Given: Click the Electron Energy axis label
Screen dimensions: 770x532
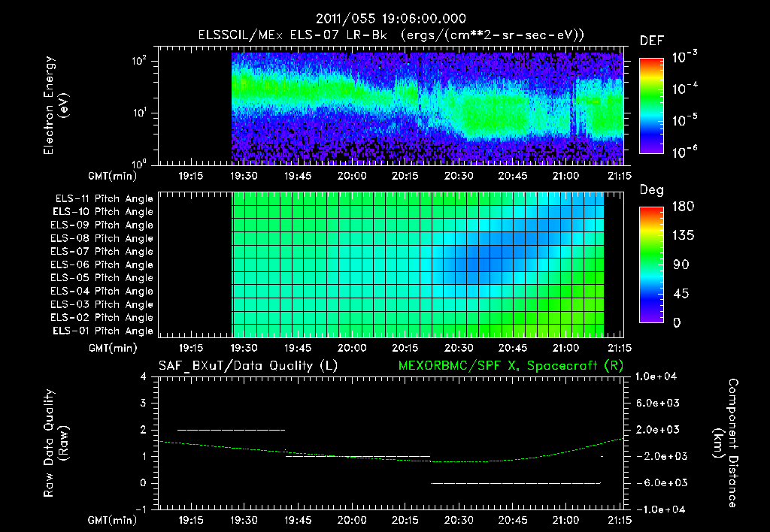Looking at the screenshot, I should coord(56,105).
